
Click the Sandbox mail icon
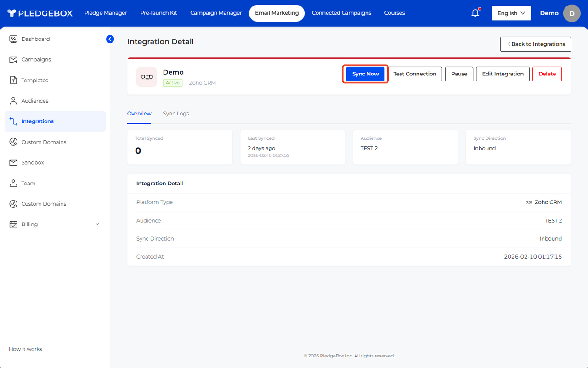tap(13, 163)
